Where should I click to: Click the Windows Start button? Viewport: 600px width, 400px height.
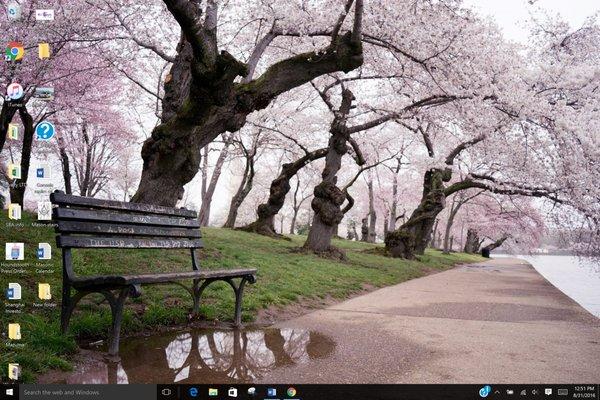click(9, 392)
